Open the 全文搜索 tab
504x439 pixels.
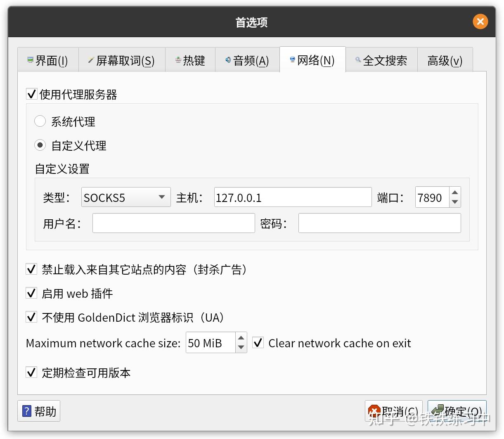click(x=381, y=60)
